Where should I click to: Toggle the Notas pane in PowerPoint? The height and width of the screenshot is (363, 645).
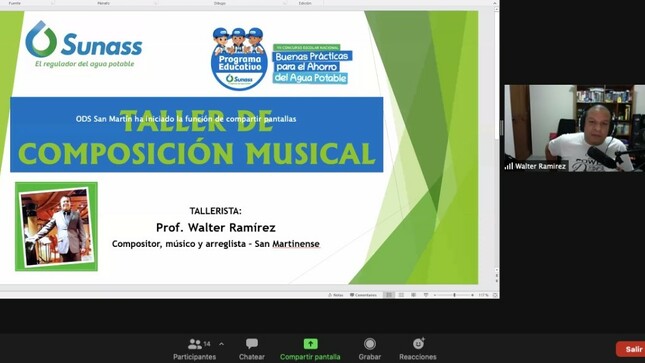pyautogui.click(x=336, y=295)
